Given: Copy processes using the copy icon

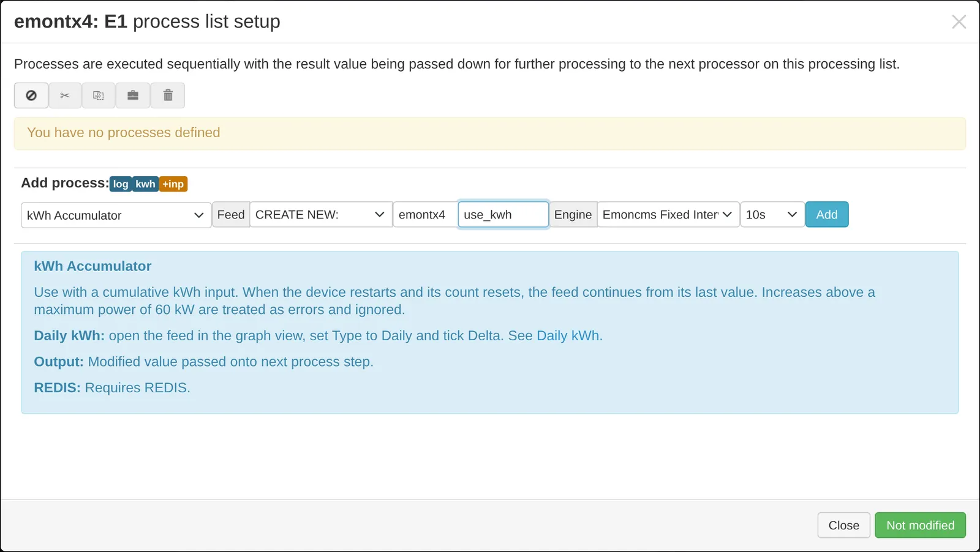Looking at the screenshot, I should click(x=99, y=95).
